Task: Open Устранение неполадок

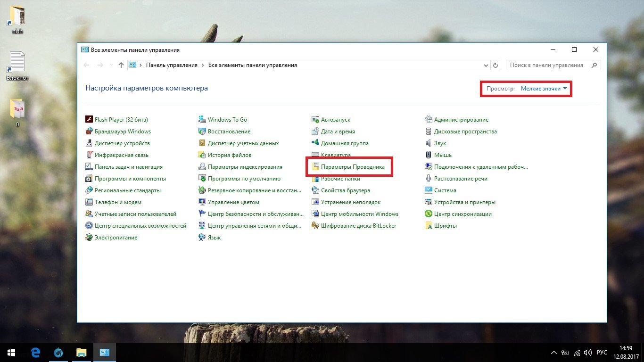Action: [x=351, y=202]
